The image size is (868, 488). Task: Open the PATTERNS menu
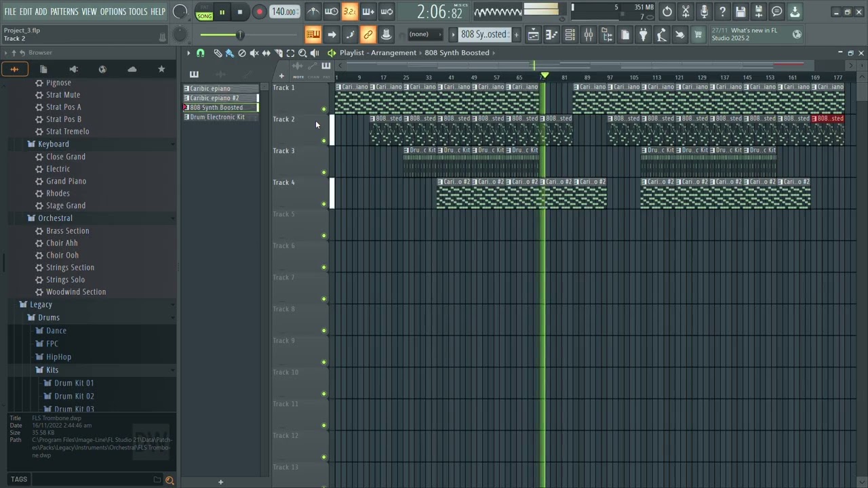point(64,12)
